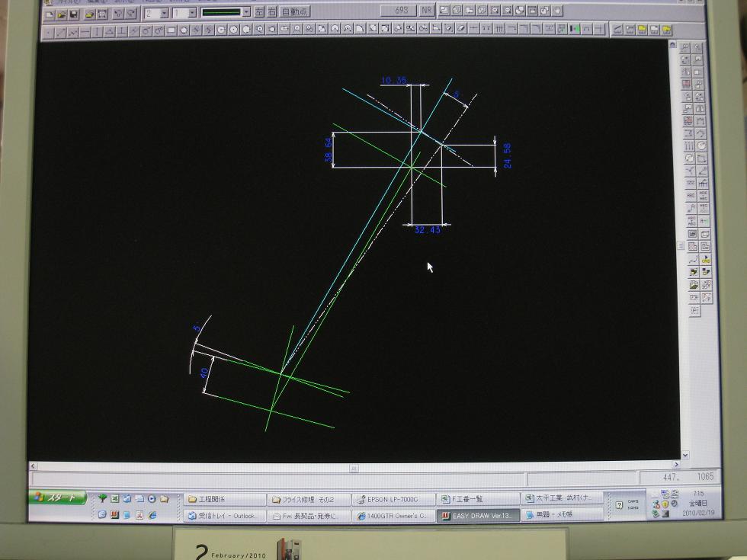Toggle the 右 (right) button
Image resolution: width=747 pixels, height=560 pixels.
(271, 12)
